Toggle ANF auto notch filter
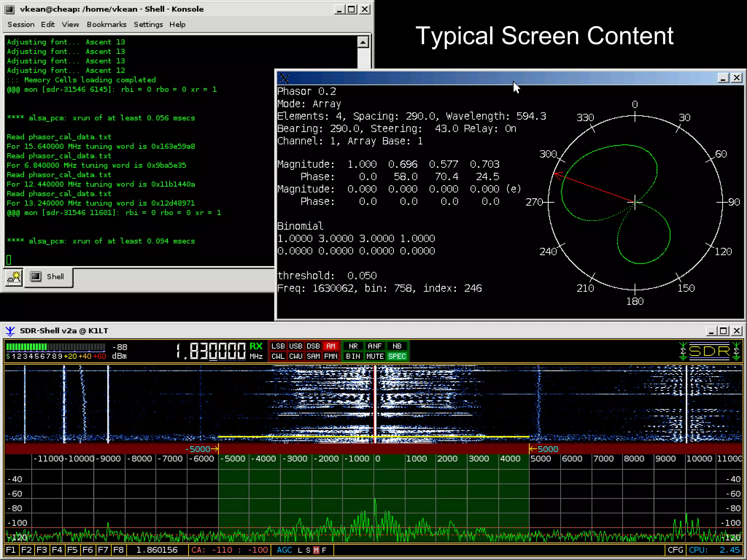The width and height of the screenshot is (747, 560). click(x=375, y=346)
